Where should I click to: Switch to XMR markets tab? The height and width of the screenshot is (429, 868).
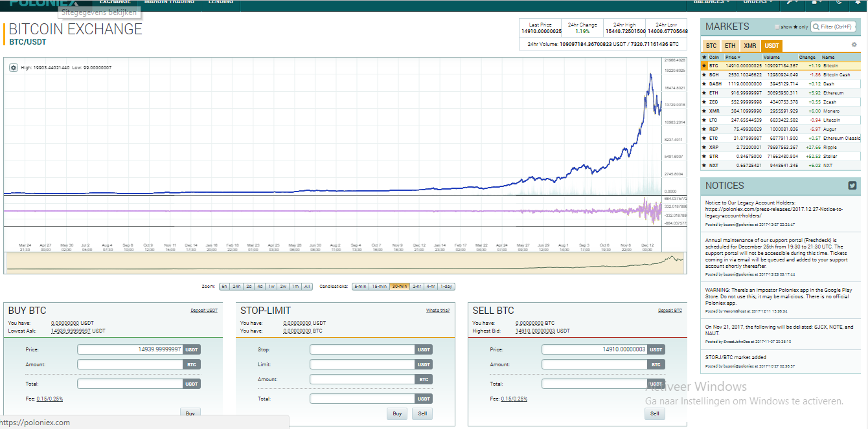click(x=750, y=46)
